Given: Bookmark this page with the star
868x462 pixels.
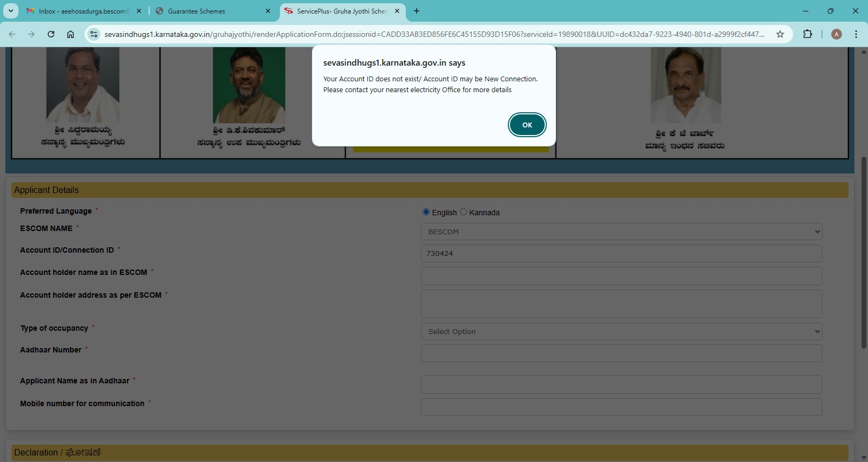Looking at the screenshot, I should click(780, 34).
